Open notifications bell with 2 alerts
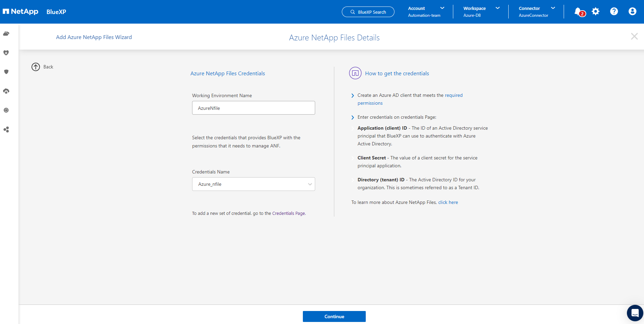The height and width of the screenshot is (324, 644). 579,12
